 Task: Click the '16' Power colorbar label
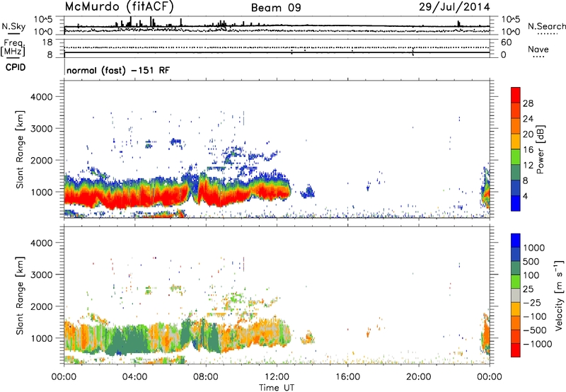click(x=528, y=150)
